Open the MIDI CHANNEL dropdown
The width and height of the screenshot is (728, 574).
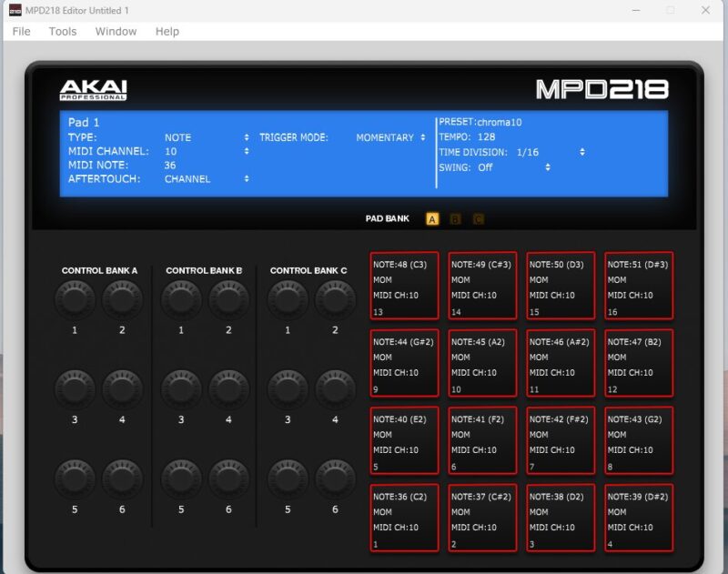coord(207,152)
